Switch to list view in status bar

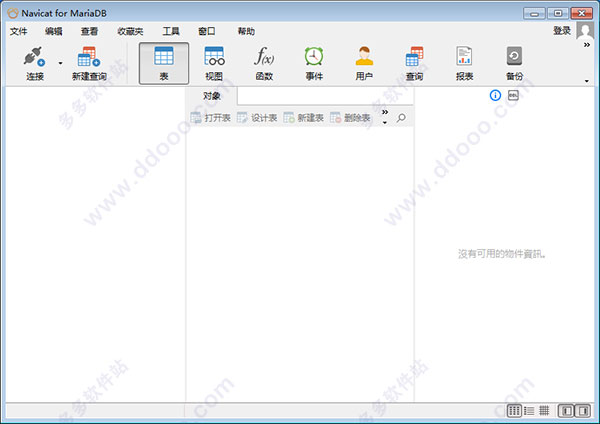529,411
